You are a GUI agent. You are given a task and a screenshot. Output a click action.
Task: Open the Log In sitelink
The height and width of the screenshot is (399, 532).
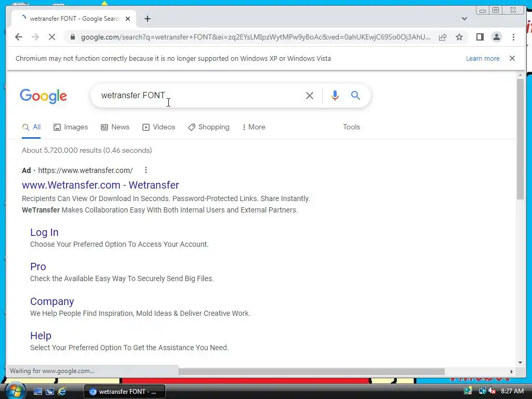click(x=44, y=232)
